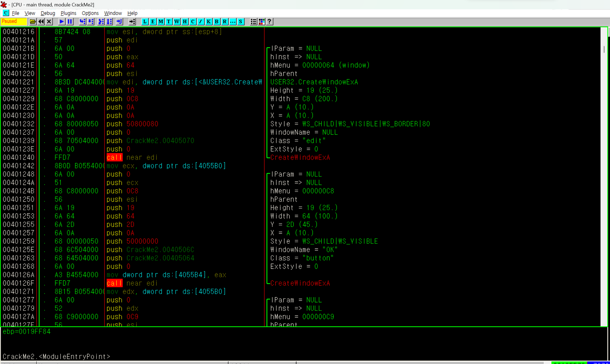Click the Execute till return icon
Image resolution: width=610 pixels, height=364 pixels.
point(119,22)
